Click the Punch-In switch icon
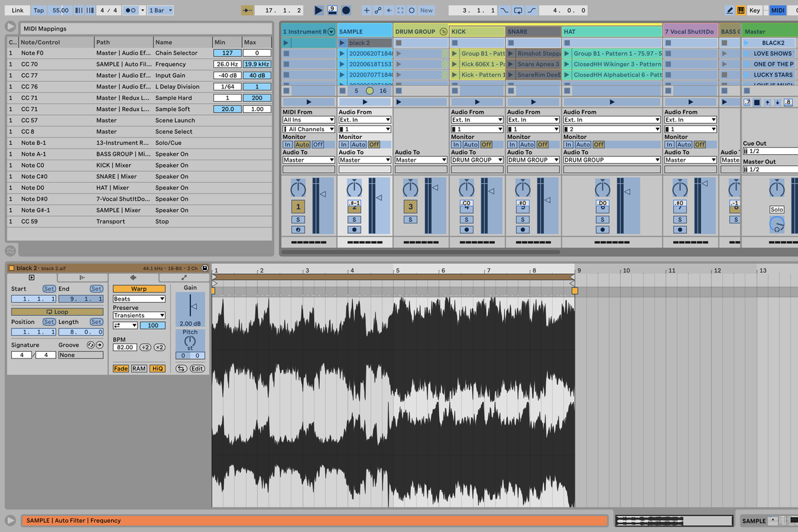 click(505, 11)
